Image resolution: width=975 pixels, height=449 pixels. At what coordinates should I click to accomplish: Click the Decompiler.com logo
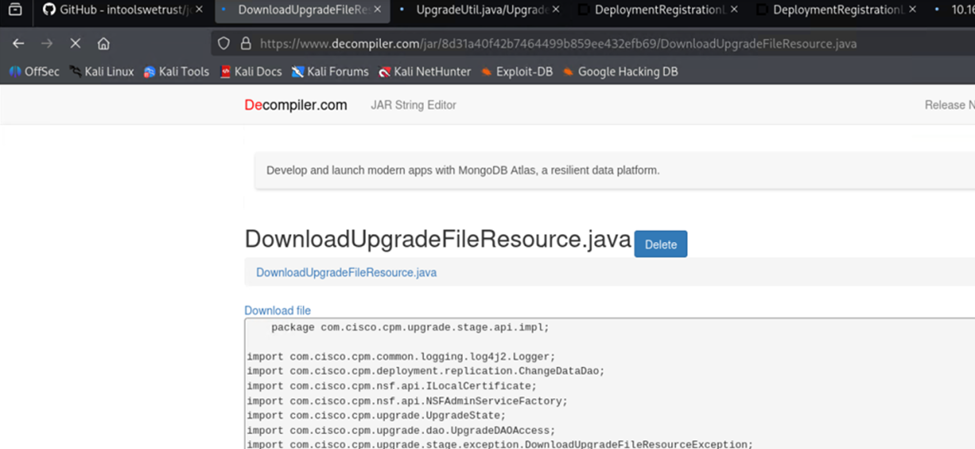click(x=295, y=105)
